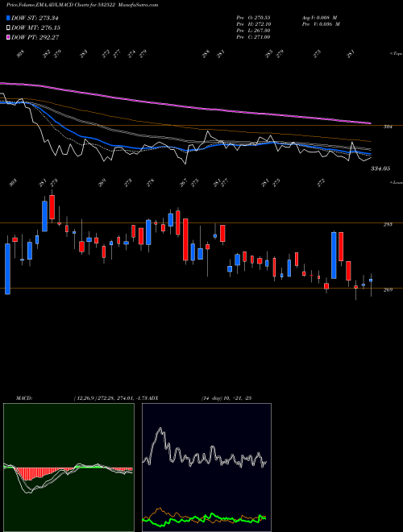Click the 'Pre C: 271.09' close value
This screenshot has height=532, width=403.
click(253, 36)
